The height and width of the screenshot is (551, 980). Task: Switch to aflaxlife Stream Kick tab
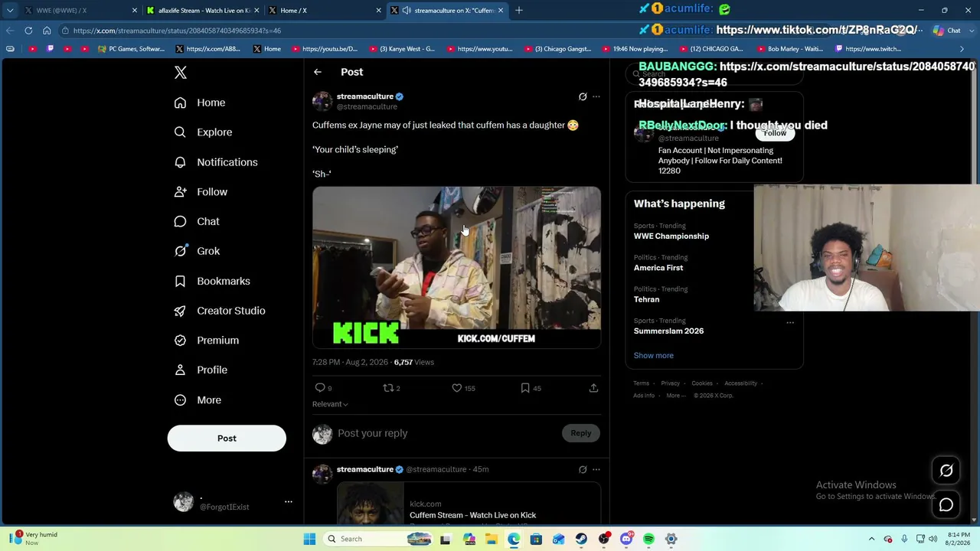(203, 11)
